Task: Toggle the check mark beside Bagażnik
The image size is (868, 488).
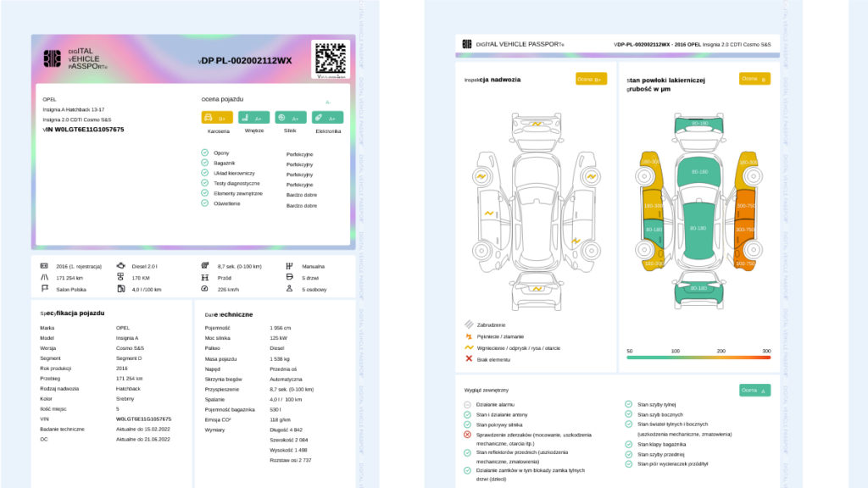Action: pyautogui.click(x=205, y=163)
